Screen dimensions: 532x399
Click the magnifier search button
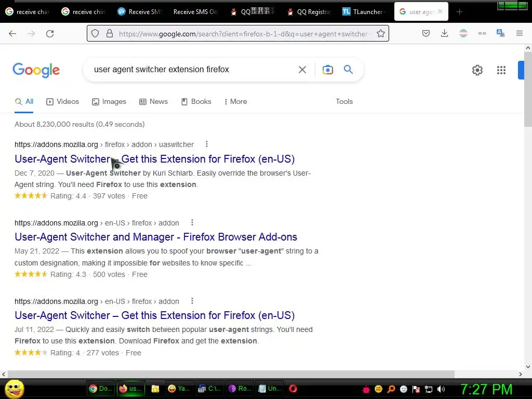[348, 70]
